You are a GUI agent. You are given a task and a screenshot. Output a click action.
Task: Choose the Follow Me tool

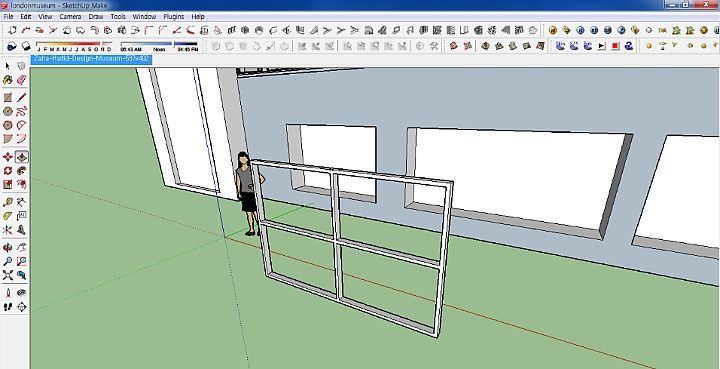(22, 171)
